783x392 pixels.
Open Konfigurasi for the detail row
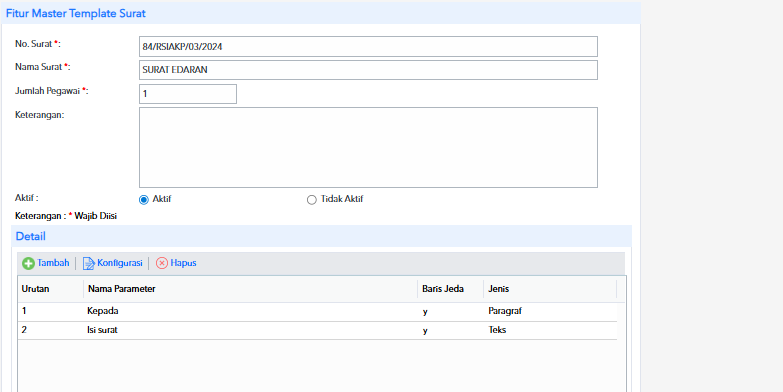coord(120,263)
